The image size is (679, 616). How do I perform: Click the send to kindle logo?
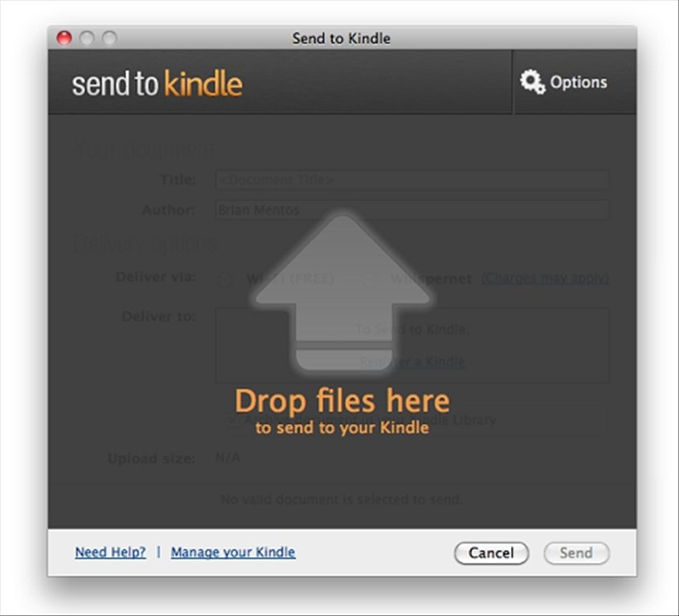pyautogui.click(x=157, y=83)
